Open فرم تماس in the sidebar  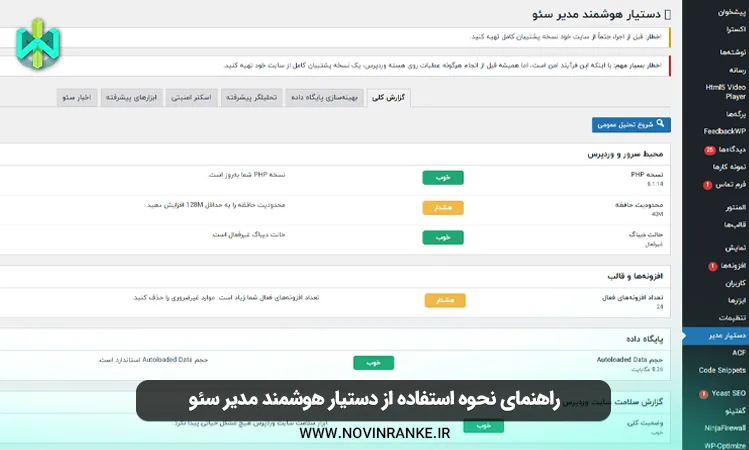pyautogui.click(x=731, y=184)
